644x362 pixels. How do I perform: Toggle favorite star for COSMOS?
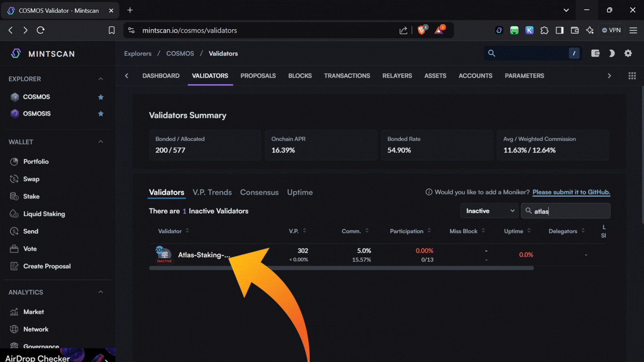101,97
